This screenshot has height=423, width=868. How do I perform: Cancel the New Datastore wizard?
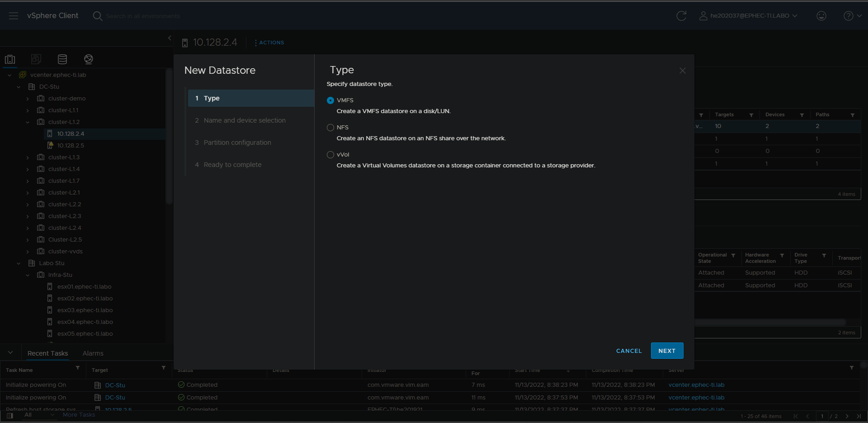[629, 351]
